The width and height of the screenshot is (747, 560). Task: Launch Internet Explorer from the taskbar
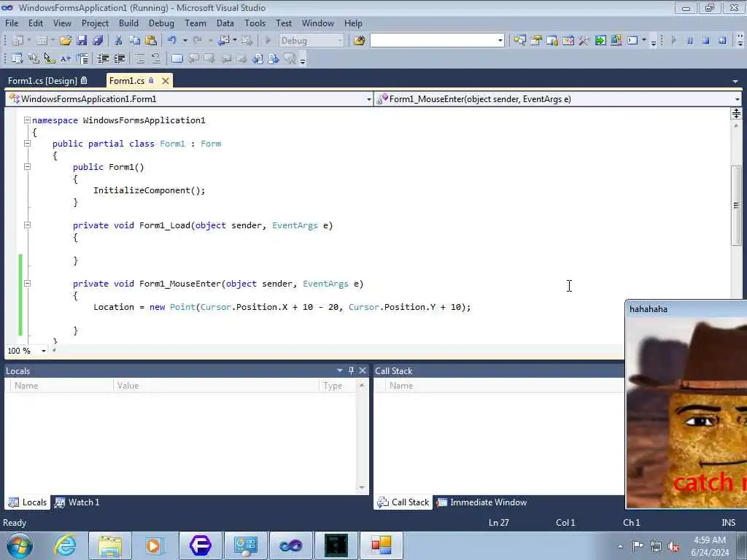coord(65,545)
